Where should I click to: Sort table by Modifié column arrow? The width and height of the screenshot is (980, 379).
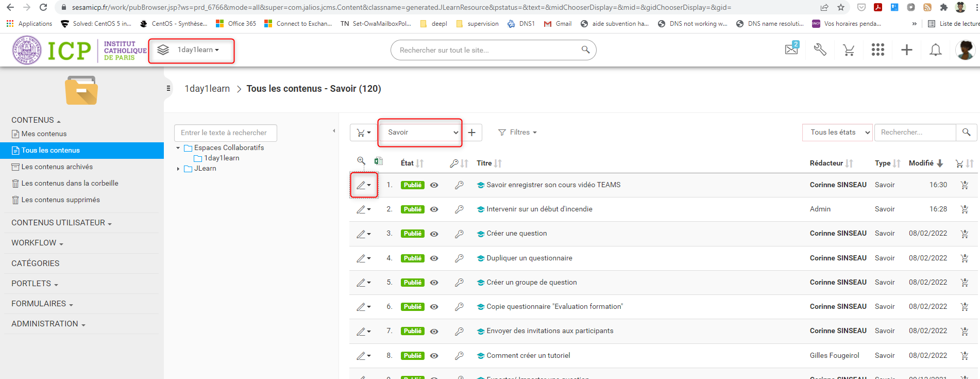click(x=940, y=163)
